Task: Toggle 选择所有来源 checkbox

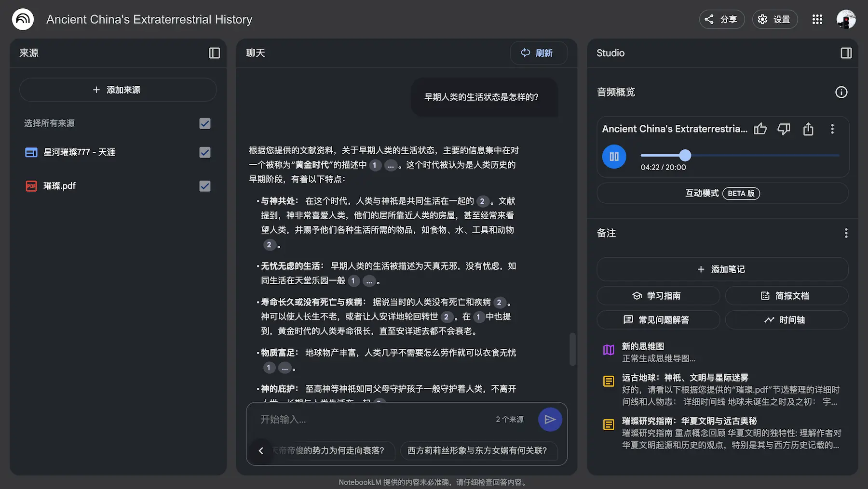Action: tap(205, 123)
